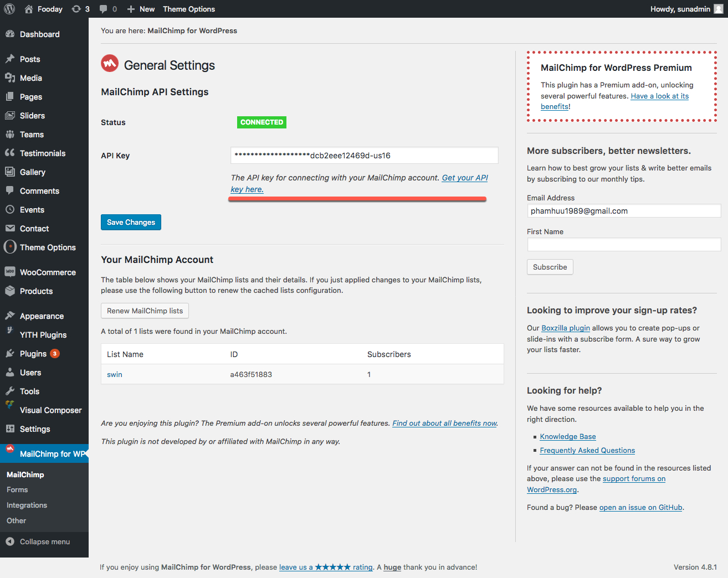Click the list ID a463f51883

click(251, 374)
